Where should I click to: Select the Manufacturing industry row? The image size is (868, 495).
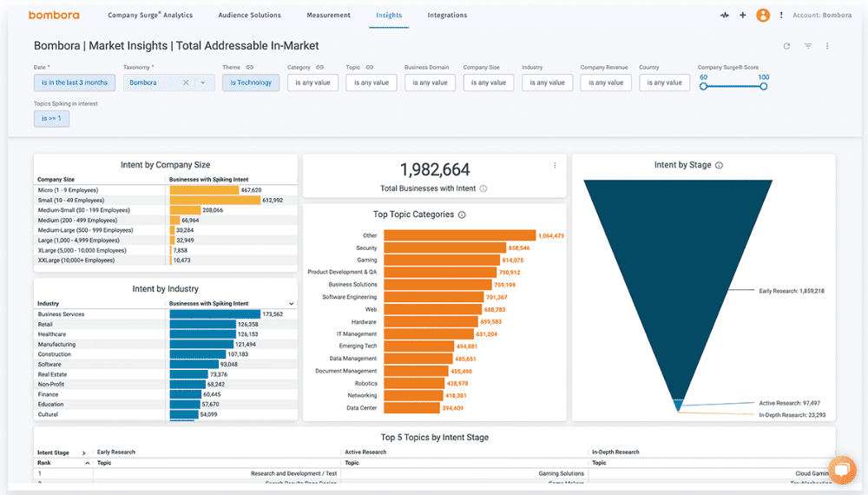(x=166, y=345)
